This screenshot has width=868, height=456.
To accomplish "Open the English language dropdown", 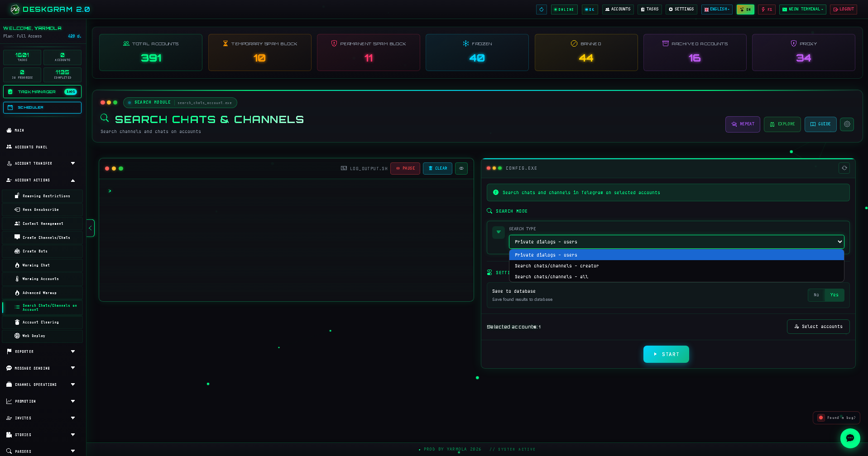I will click(717, 9).
